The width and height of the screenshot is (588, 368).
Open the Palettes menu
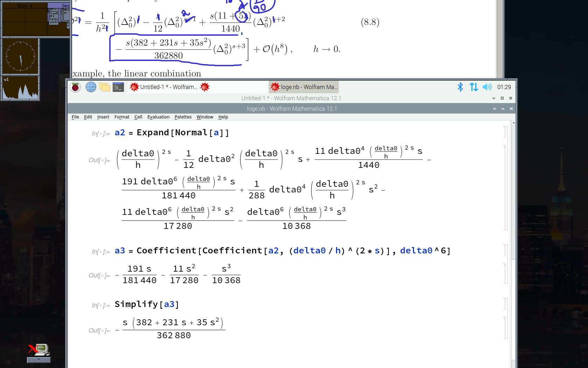(183, 117)
